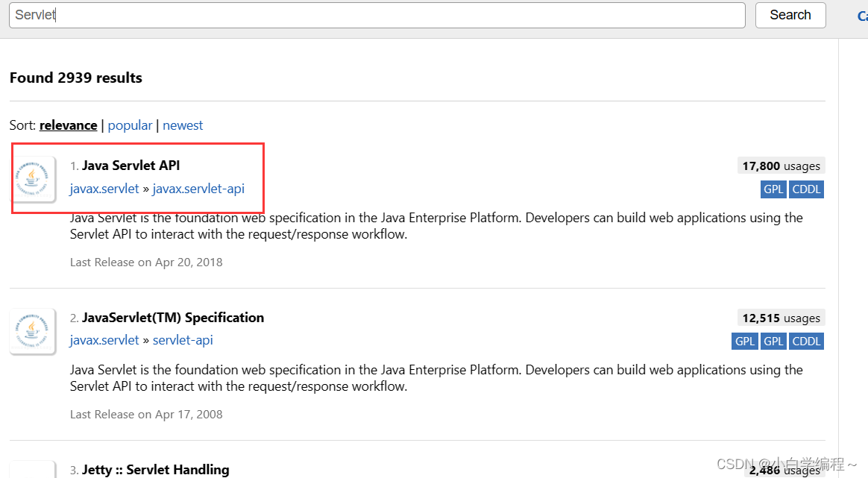The height and width of the screenshot is (478, 868).
Task: Open javax.servlet group link in result 1
Action: (104, 189)
